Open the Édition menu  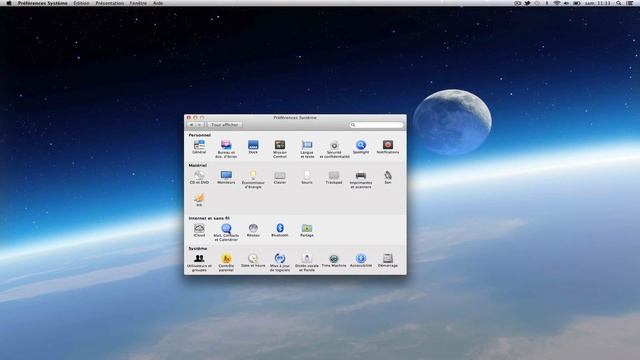[x=81, y=3]
